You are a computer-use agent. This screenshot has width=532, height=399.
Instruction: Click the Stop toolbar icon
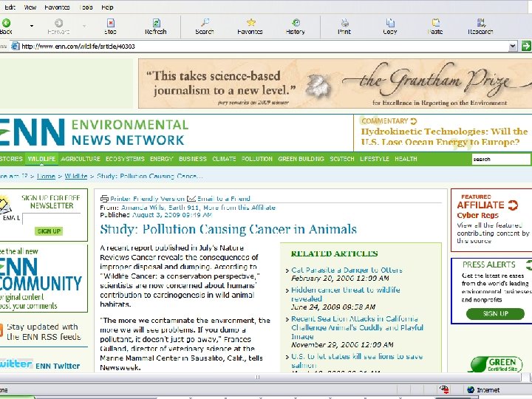(x=110, y=23)
